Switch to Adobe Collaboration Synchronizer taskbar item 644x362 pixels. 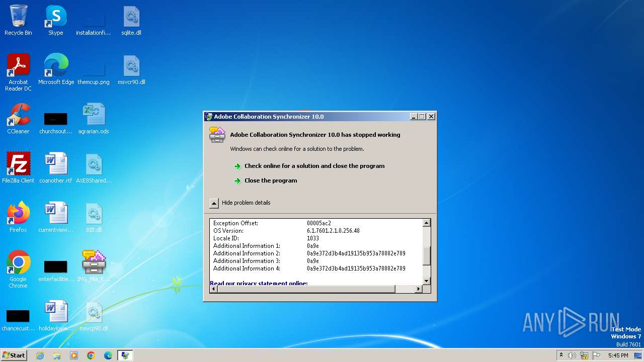click(x=125, y=355)
